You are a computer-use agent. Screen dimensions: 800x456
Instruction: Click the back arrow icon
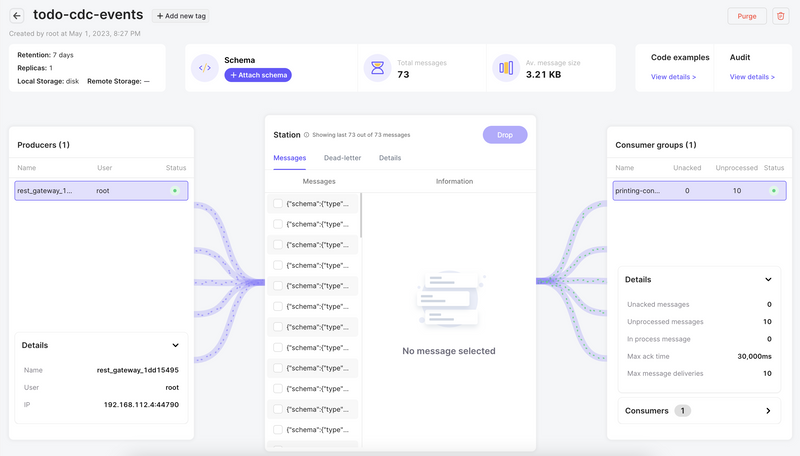[17, 16]
